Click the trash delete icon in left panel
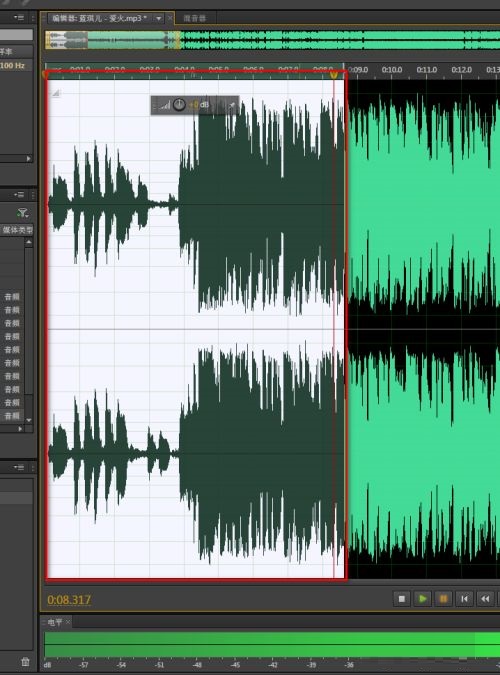Screen dimensions: 500x675 (25, 662)
